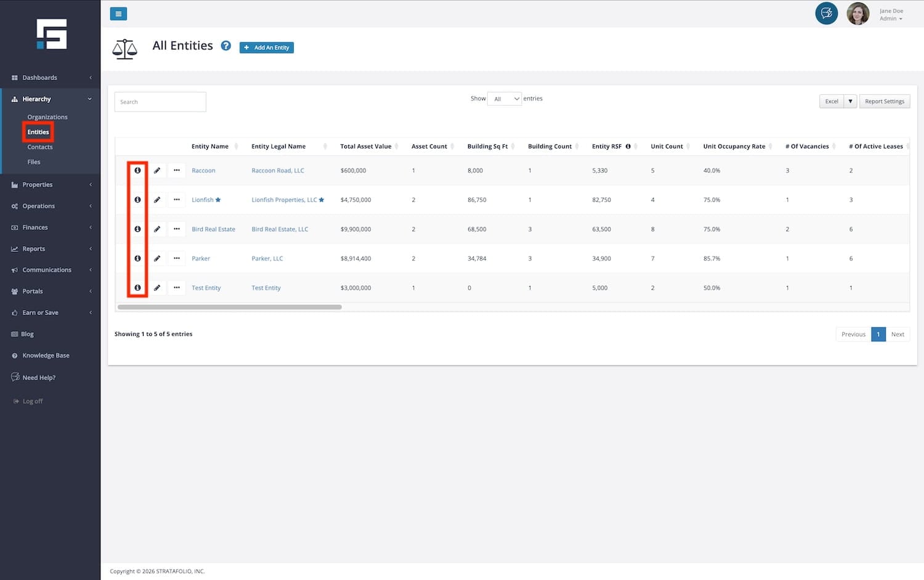Open the Jane Doe Admin user menu
924x580 pixels.
click(x=890, y=15)
